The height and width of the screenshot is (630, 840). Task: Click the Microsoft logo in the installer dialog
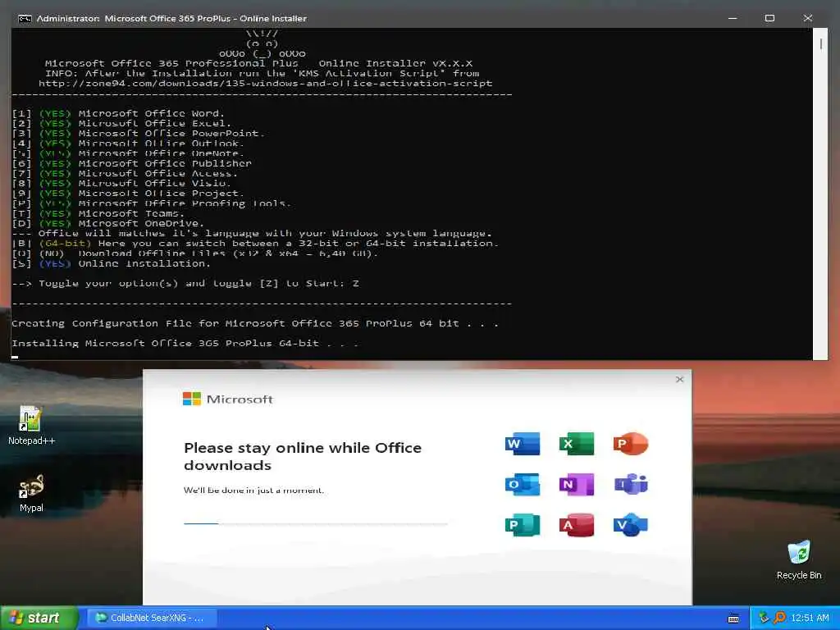click(x=228, y=399)
